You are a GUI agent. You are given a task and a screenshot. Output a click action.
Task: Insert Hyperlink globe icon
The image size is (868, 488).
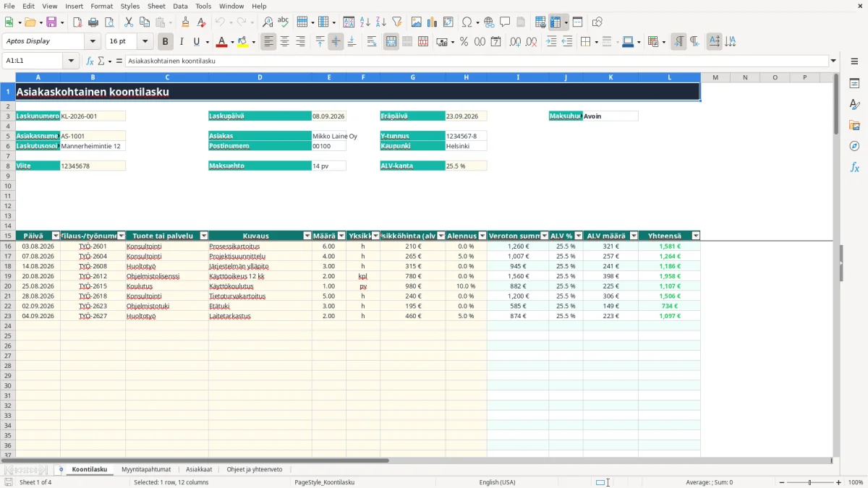[x=489, y=22]
